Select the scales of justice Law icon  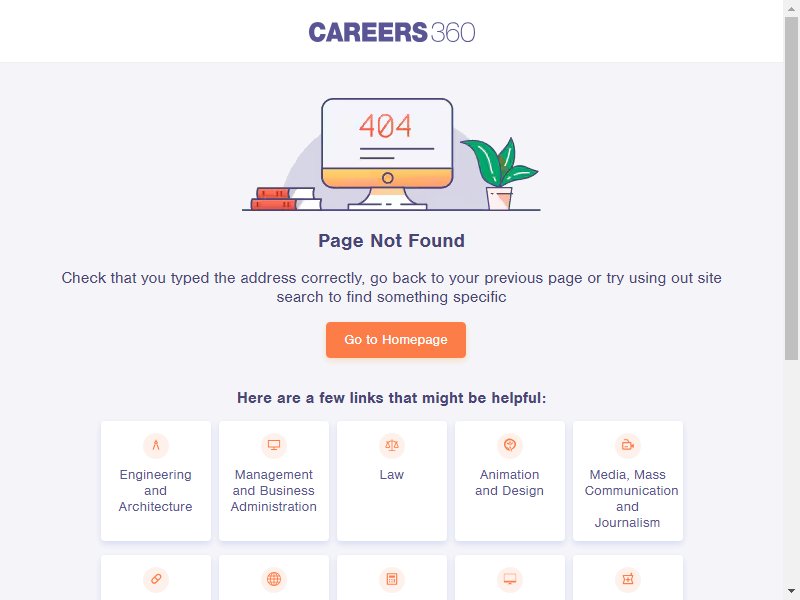[x=392, y=445]
